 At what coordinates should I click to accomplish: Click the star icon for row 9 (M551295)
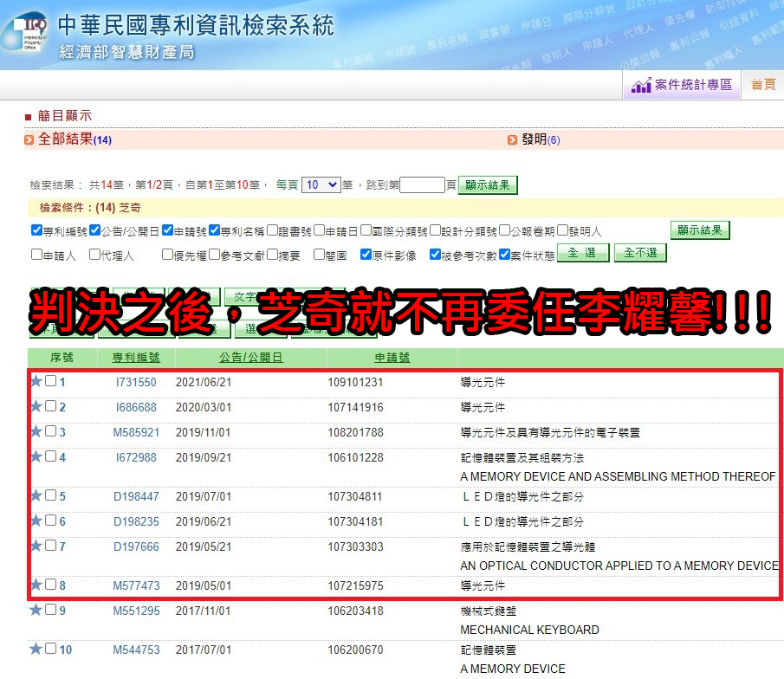point(36,610)
